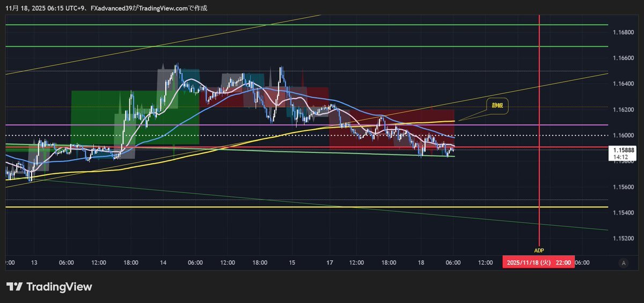Toggle the auto-scale "A" button
This screenshot has height=303, width=644.
tap(623, 263)
